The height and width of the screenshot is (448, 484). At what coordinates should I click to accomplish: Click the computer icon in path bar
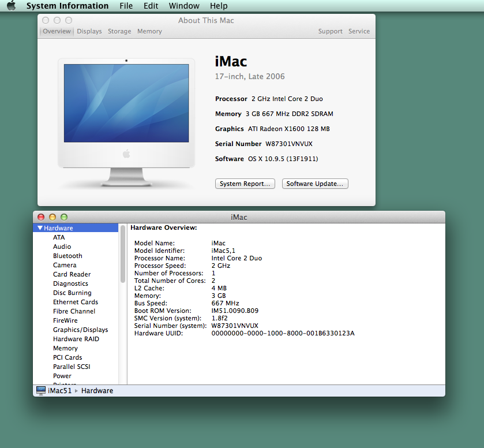pyautogui.click(x=41, y=390)
